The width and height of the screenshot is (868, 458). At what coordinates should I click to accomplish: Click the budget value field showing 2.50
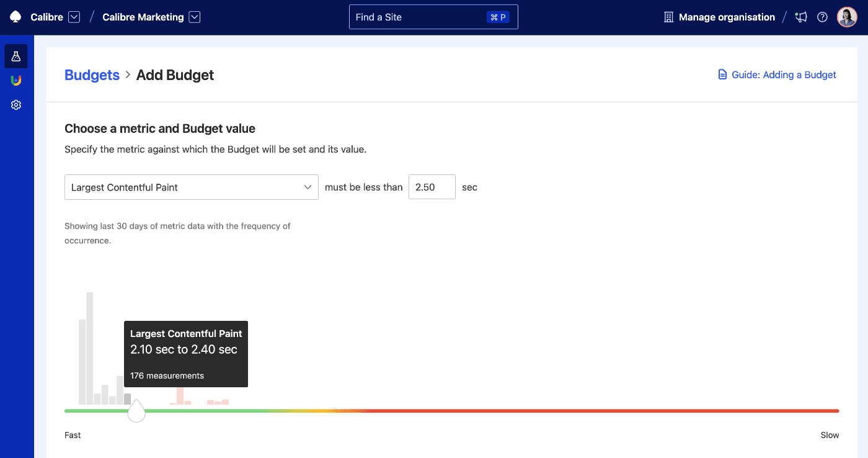432,187
